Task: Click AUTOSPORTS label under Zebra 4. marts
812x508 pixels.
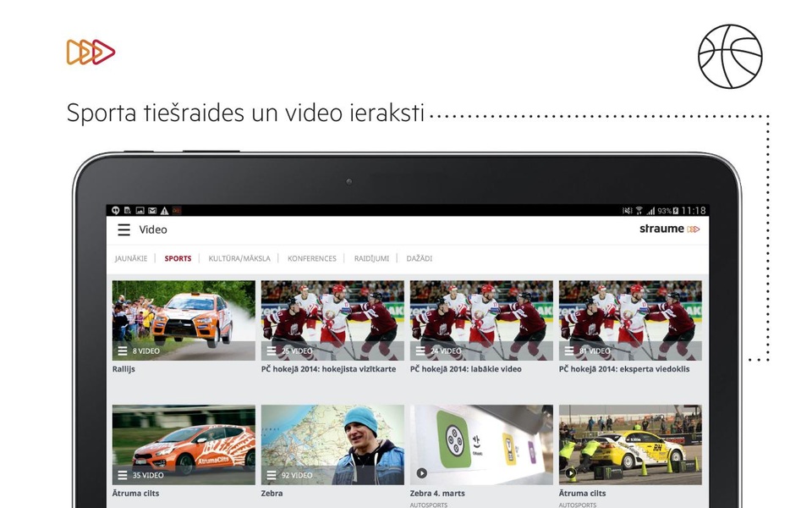Action: pos(429,505)
